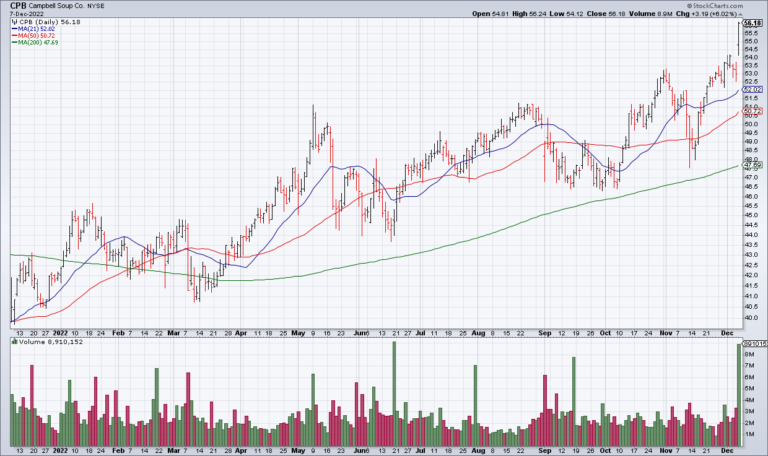Click the 56.18 last price tag on the right axis
768x456 pixels.
[753, 23]
